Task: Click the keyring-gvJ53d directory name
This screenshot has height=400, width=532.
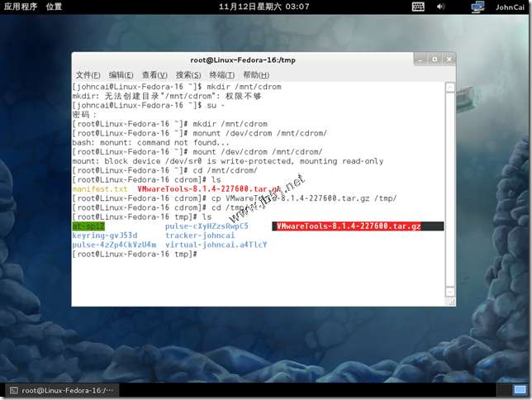Action: pyautogui.click(x=105, y=236)
